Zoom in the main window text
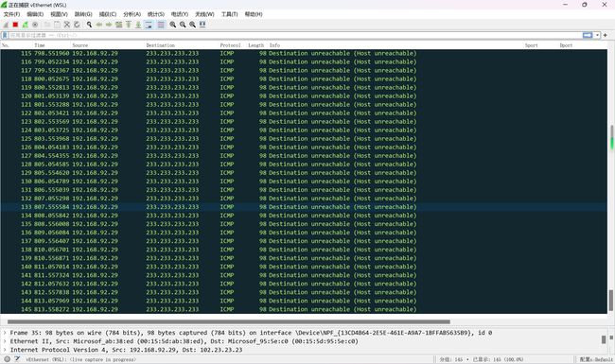The height and width of the screenshot is (364, 615). click(172, 25)
